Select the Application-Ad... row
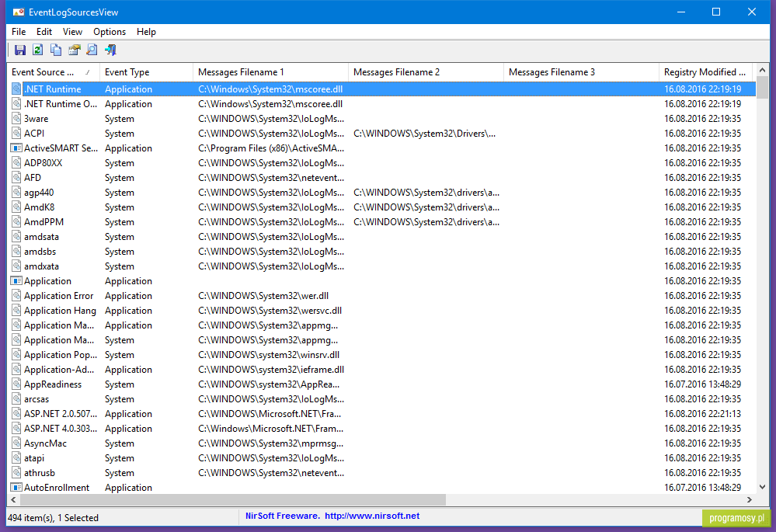Screen dimensions: 776x532 [382, 370]
